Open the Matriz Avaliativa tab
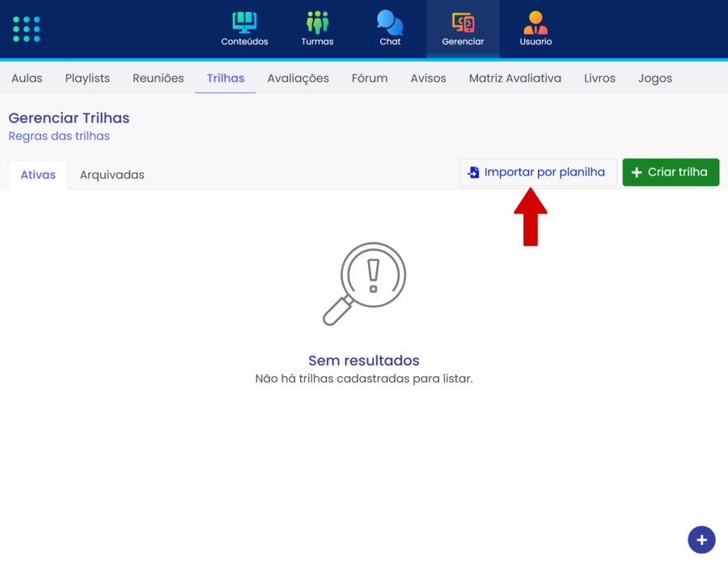728x566 pixels. 515,78
